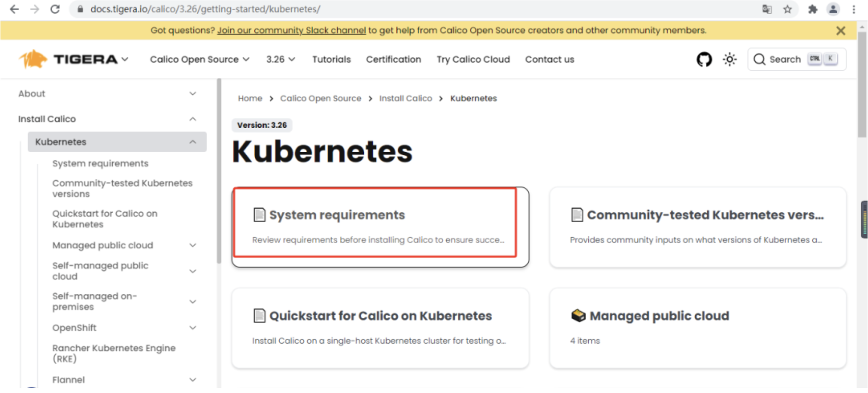Click Install Calico in the breadcrumb
This screenshot has width=868, height=393.
[405, 99]
